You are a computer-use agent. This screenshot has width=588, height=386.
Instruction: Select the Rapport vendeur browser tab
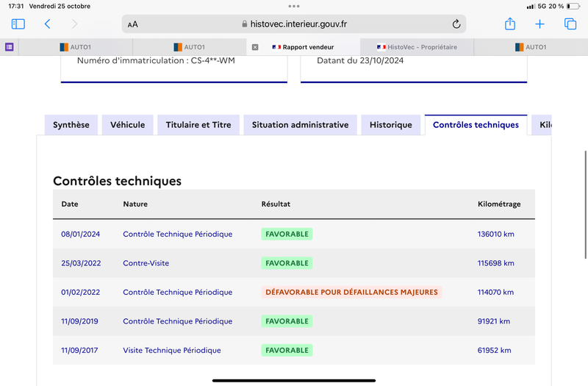[x=303, y=47]
